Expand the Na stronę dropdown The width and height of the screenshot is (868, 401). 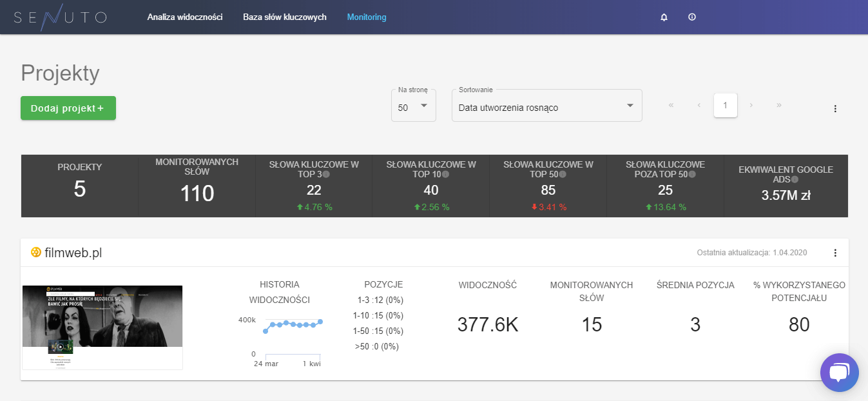(414, 107)
